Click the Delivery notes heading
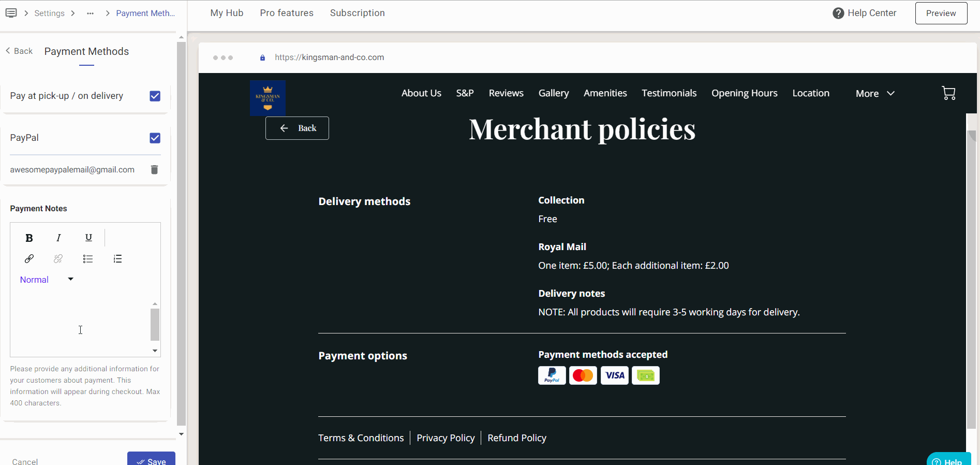Screen dimensions: 980x465 pyautogui.click(x=572, y=294)
